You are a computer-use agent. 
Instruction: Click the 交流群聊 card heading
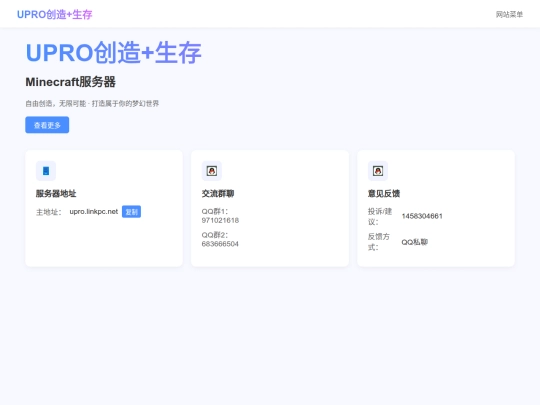pyautogui.click(x=218, y=194)
